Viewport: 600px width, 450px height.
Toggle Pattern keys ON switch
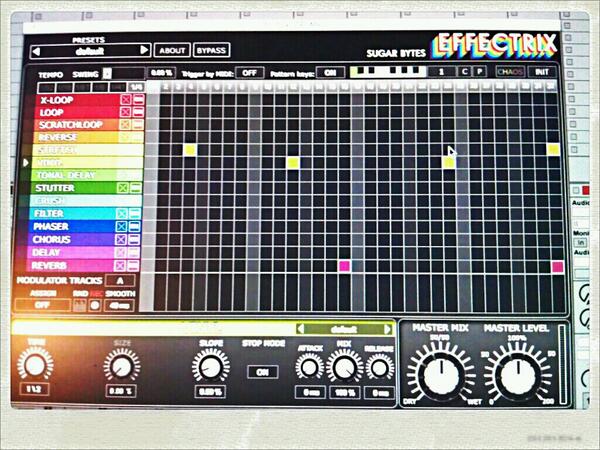pos(330,72)
